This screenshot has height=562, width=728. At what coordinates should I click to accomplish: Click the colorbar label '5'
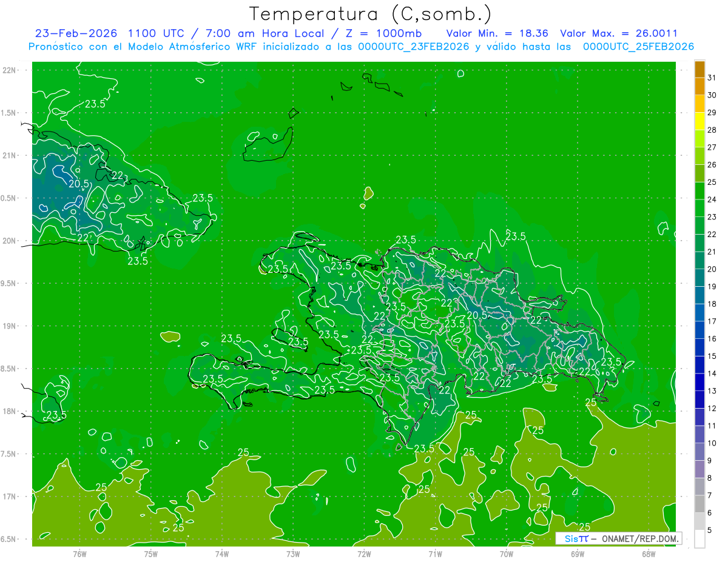[710, 530]
